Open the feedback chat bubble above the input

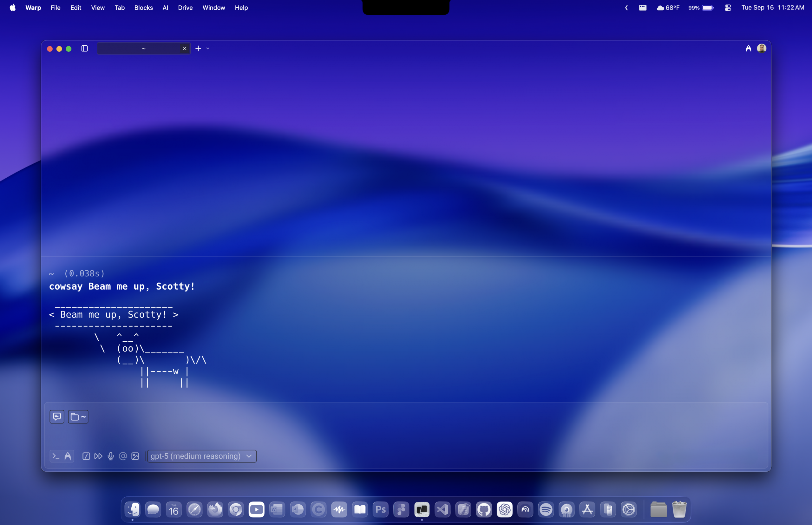(x=56, y=416)
